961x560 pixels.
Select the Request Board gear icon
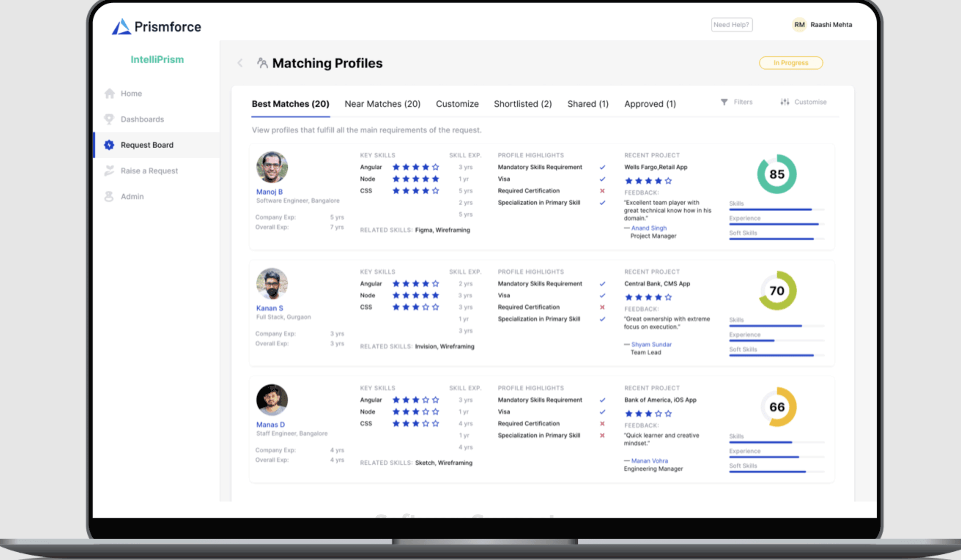click(x=109, y=145)
